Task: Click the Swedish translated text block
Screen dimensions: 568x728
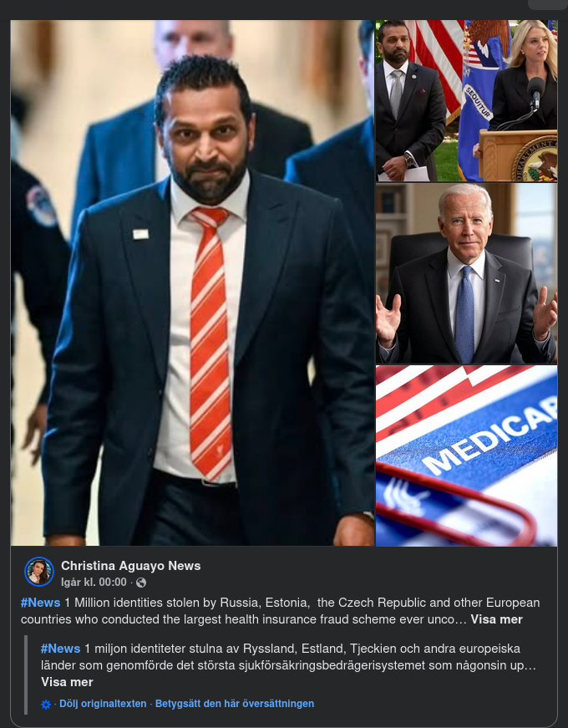Action: click(x=289, y=664)
